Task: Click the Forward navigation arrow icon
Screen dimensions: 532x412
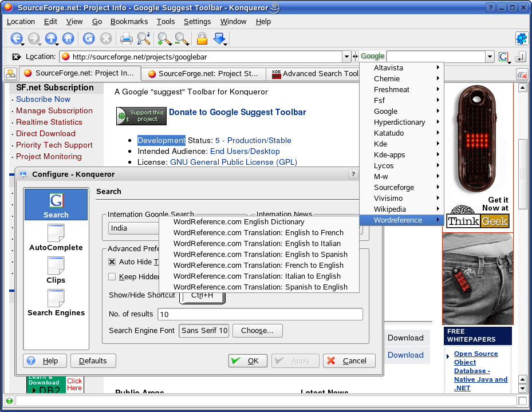Action: coord(34,38)
